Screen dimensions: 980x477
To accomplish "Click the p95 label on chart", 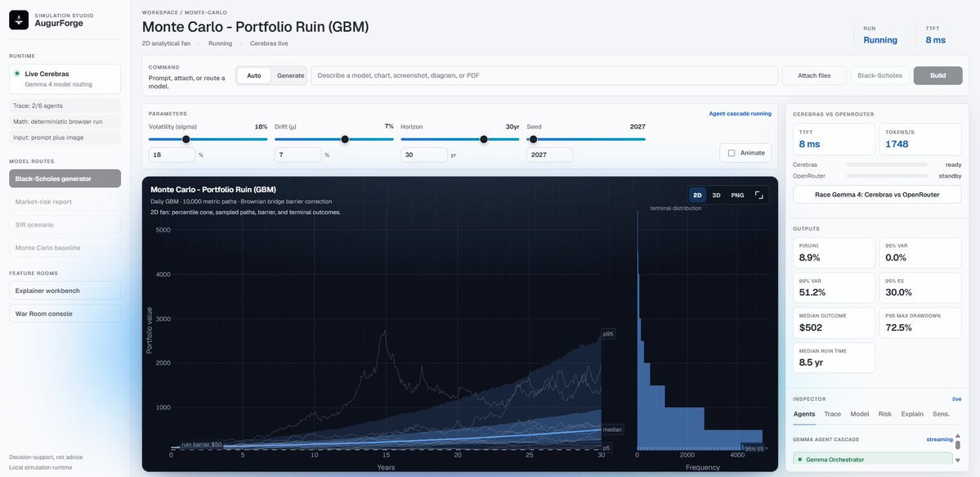I will (608, 335).
